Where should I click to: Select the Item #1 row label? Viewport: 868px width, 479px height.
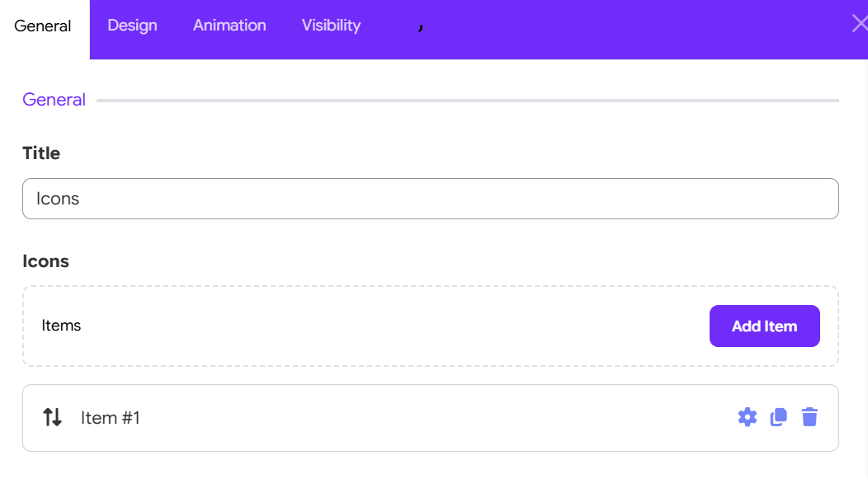pyautogui.click(x=111, y=418)
